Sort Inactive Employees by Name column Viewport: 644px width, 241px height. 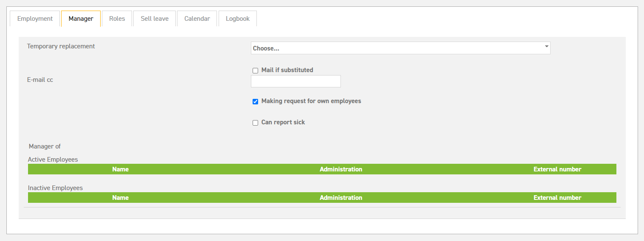coord(121,198)
